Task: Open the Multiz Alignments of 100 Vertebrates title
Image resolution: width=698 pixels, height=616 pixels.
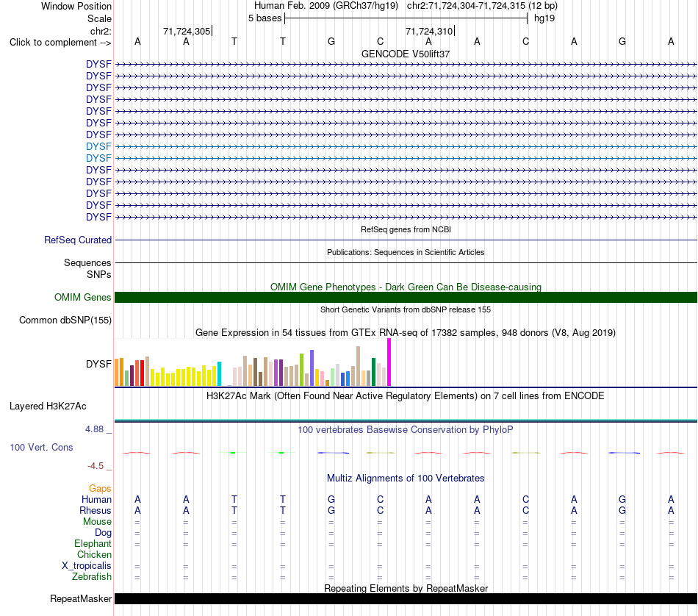Action: pos(406,478)
